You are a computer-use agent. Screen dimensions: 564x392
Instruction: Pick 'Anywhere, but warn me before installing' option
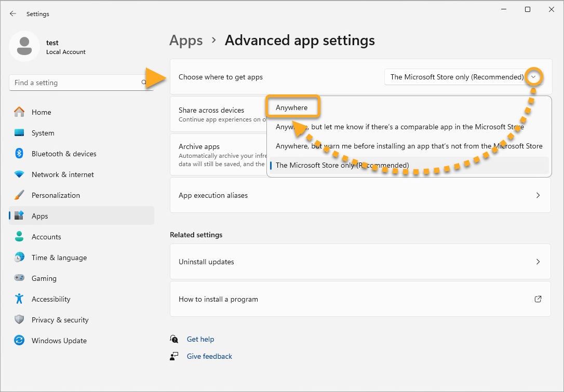coord(409,146)
